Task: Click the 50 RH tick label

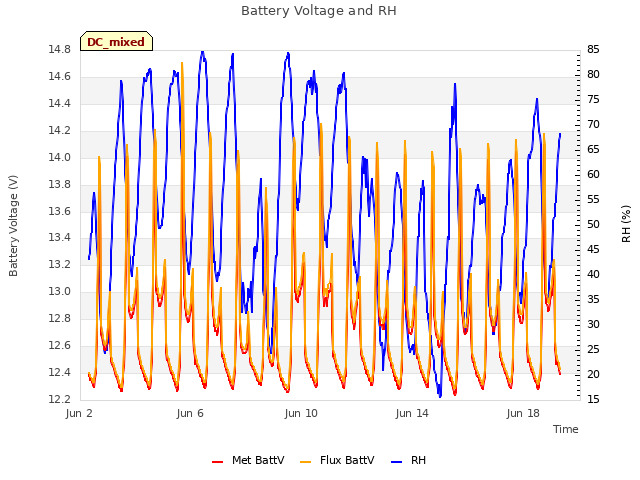Action: [593, 224]
